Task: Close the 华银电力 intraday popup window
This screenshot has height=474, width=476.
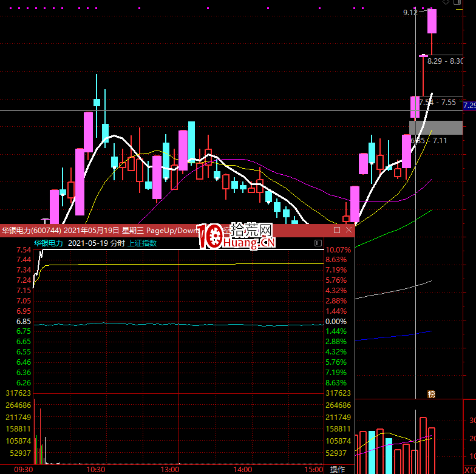Action: (348, 230)
